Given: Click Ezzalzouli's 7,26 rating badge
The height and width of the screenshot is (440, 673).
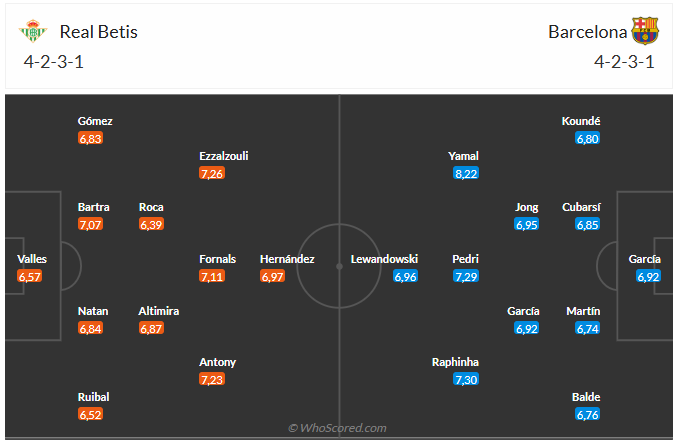Looking at the screenshot, I should pos(212,173).
